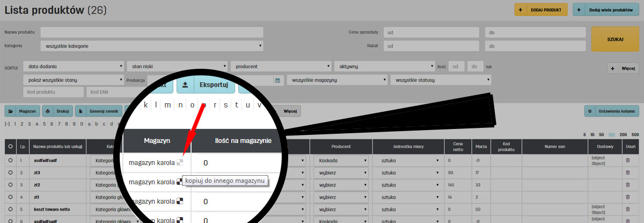The height and width of the screenshot is (223, 644).
Task: Click the calendar icon in the Produkcja date field
Action: click(278, 80)
